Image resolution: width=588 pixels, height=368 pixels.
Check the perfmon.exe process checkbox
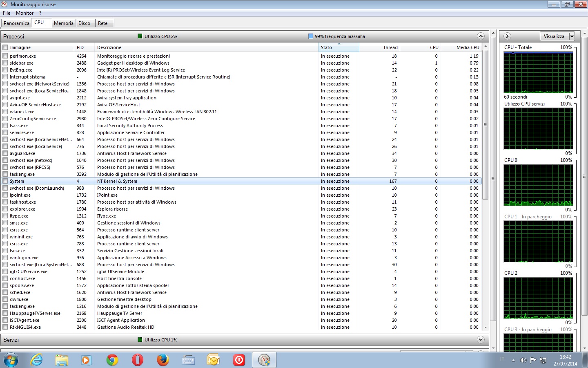[5, 56]
